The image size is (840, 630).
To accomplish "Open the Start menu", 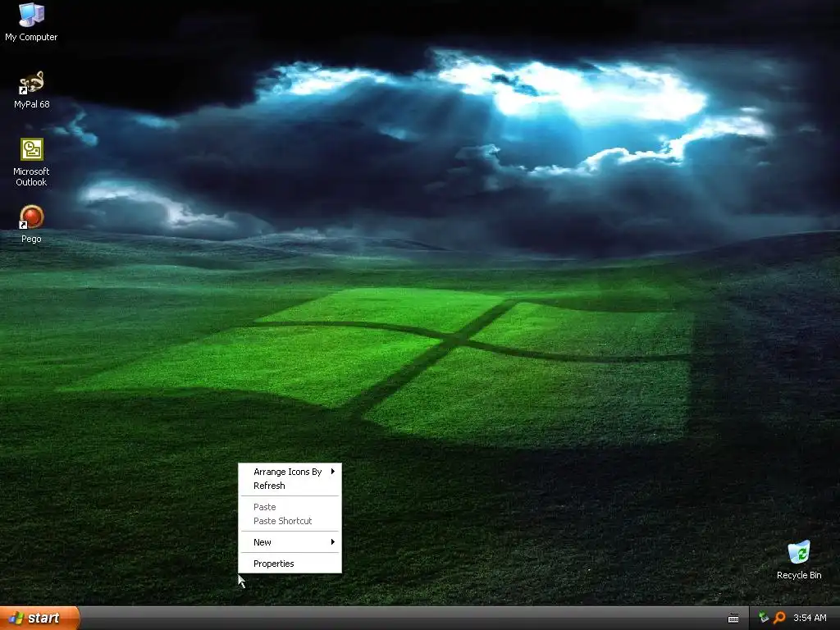I will [39, 618].
